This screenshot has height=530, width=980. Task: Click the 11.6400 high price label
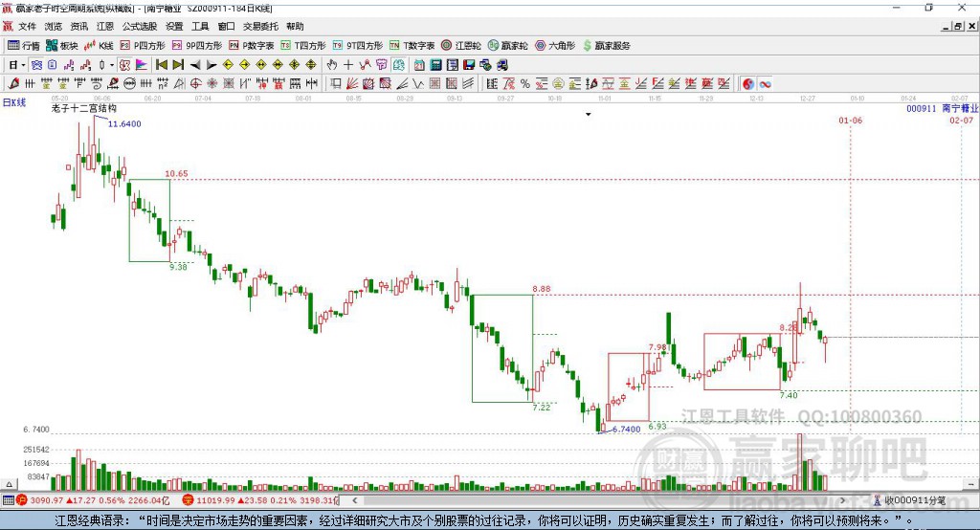coord(124,123)
